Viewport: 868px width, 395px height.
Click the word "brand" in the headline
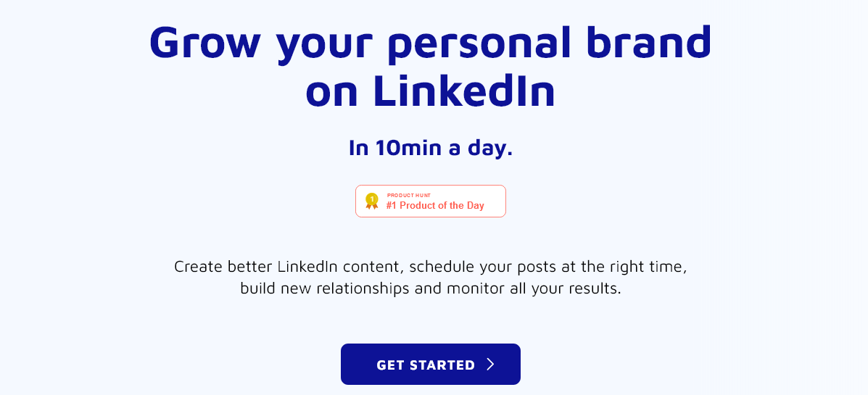[x=656, y=41]
